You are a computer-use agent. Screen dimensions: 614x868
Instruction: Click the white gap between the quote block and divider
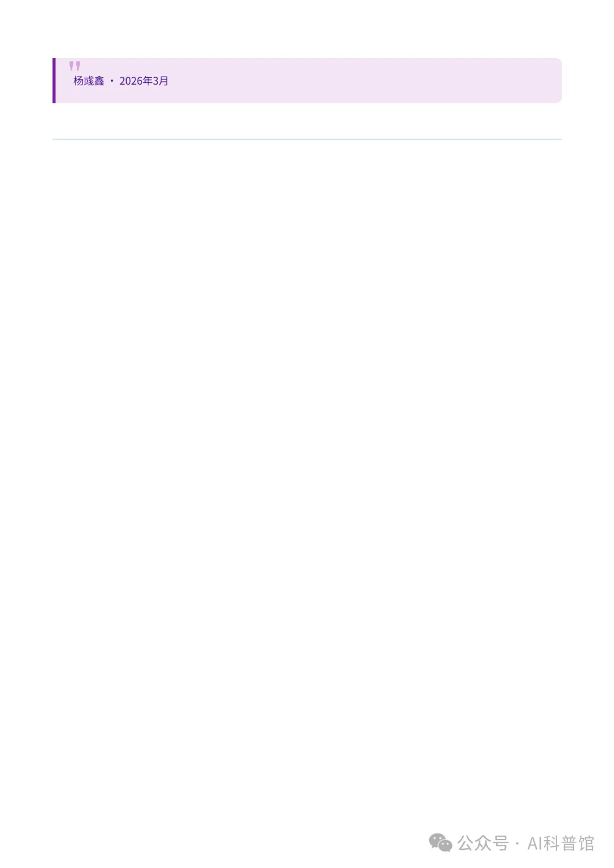(x=307, y=121)
